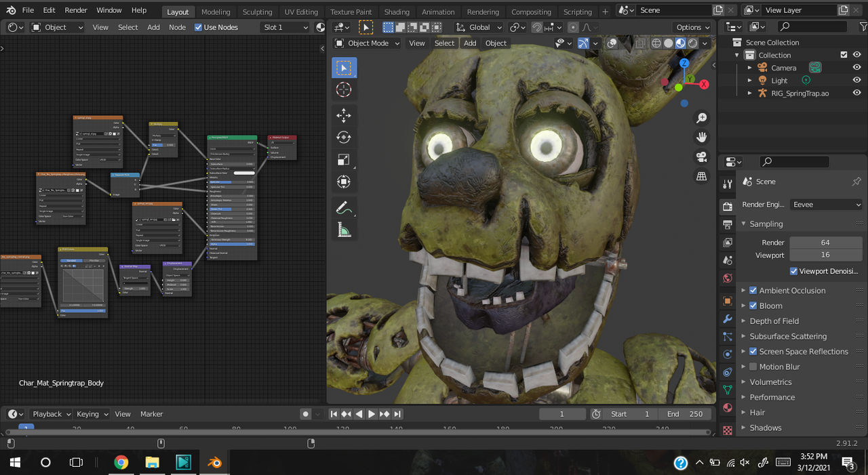Disable Screen Space Reflections checkbox
Image resolution: width=868 pixels, height=475 pixels.
[x=753, y=352]
